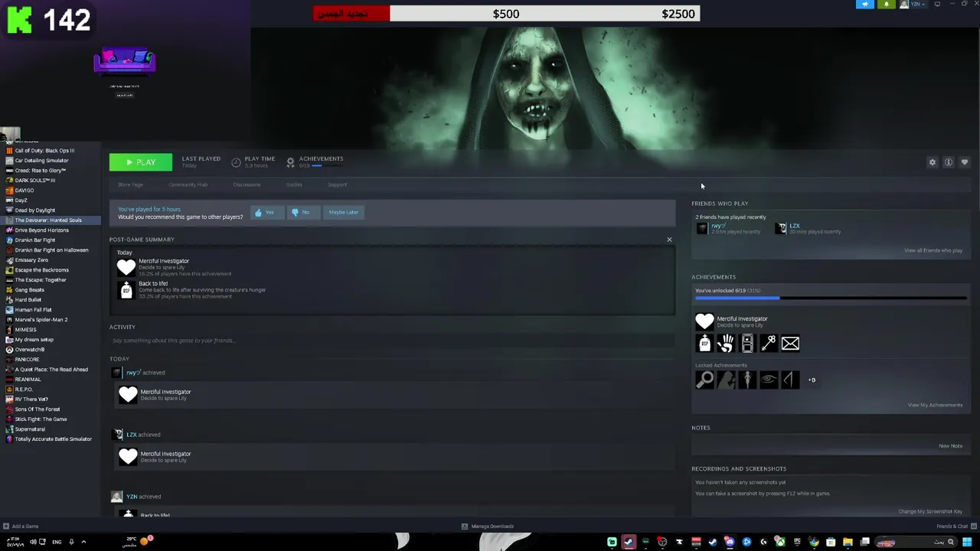
Task: Open the Community Hub tab
Action: (x=188, y=184)
